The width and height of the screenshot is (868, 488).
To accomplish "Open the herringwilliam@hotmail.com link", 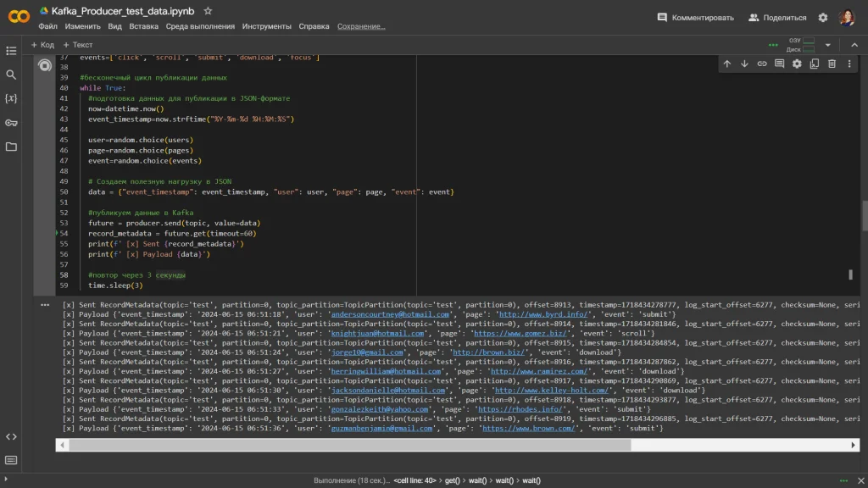I will pos(386,371).
